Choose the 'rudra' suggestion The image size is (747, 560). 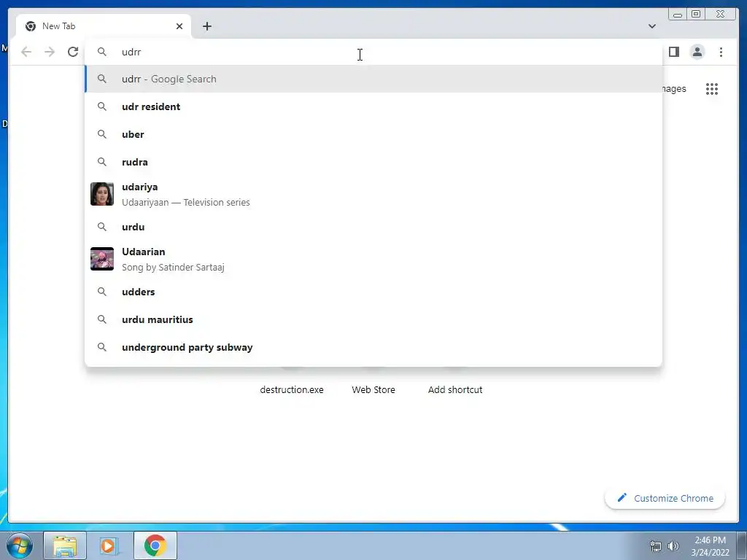click(373, 162)
